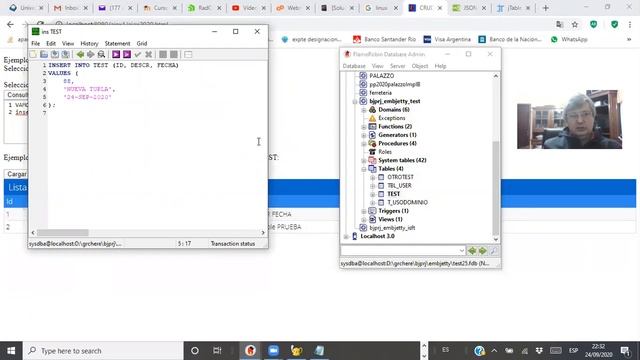Open the Database menu in FlameRobin
This screenshot has height=360, width=640.
[354, 66]
